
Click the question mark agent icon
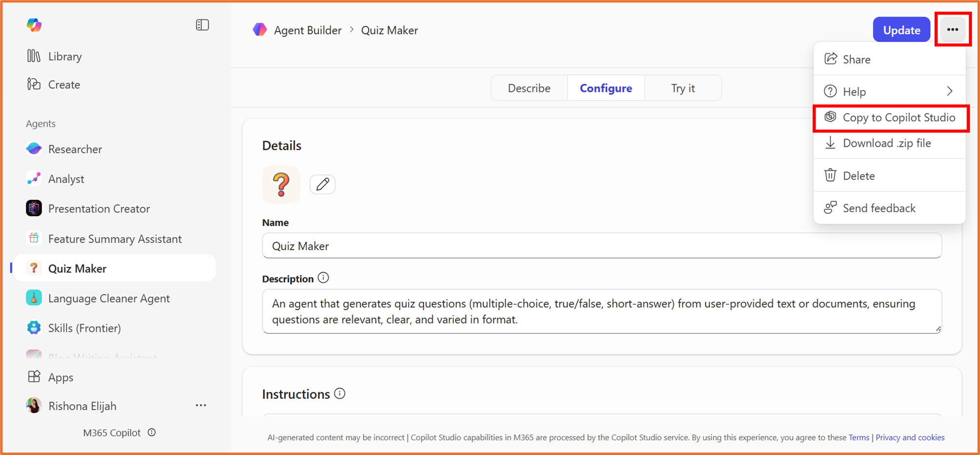pos(281,184)
